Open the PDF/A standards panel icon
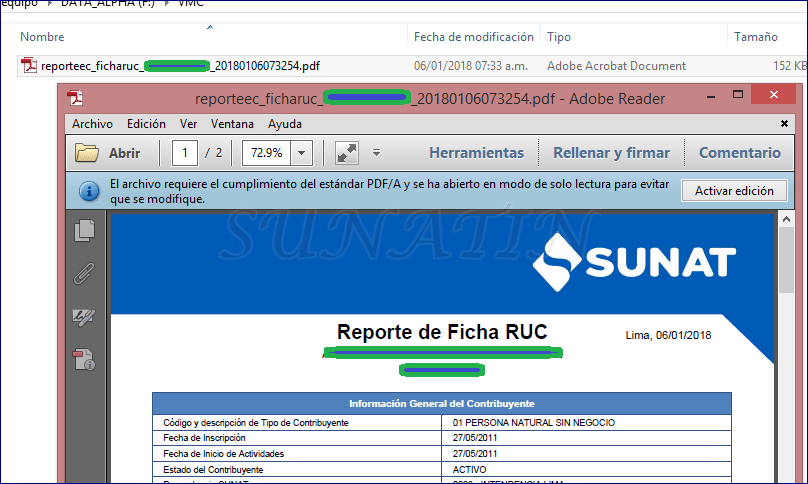Screen dimensions: 808x484 pyautogui.click(x=85, y=360)
